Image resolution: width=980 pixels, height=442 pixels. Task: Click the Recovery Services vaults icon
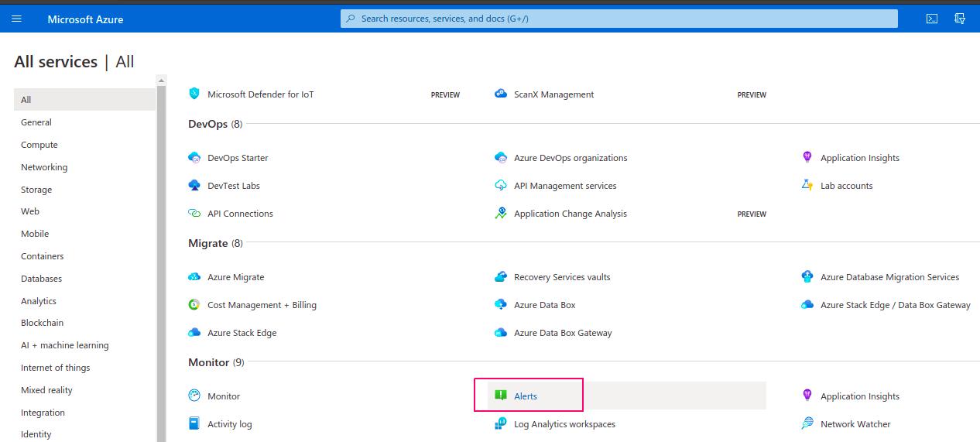[x=501, y=276]
